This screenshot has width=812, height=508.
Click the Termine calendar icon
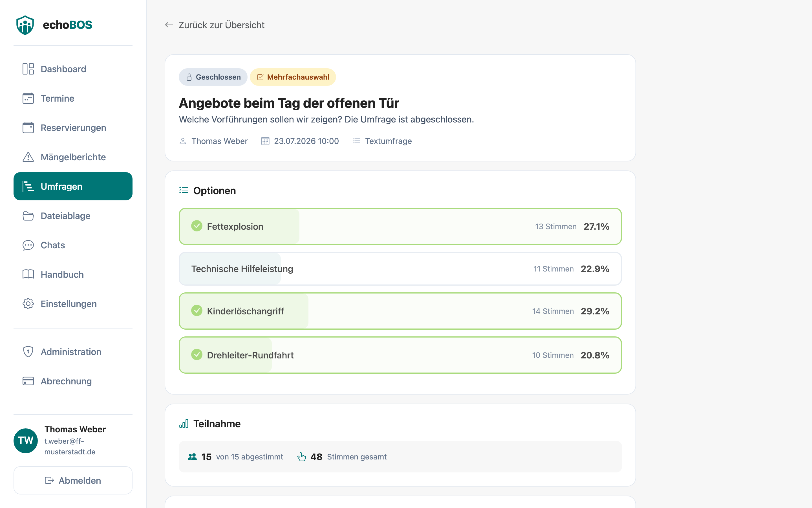(x=28, y=98)
